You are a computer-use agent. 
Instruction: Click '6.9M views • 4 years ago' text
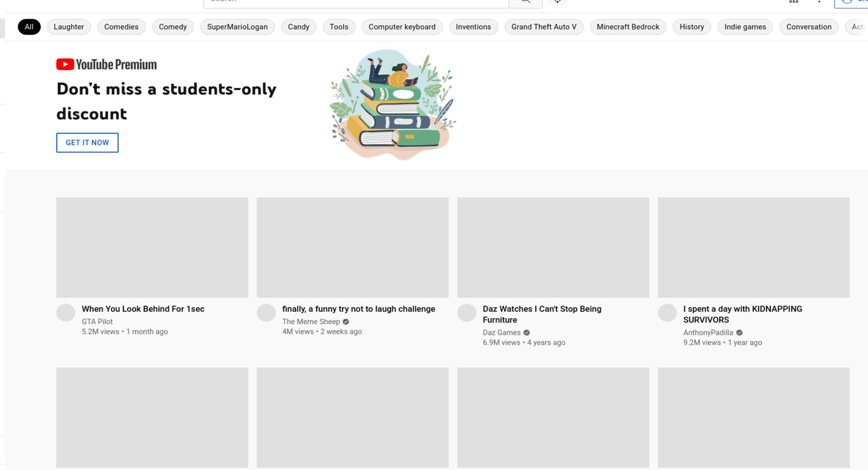(x=524, y=343)
